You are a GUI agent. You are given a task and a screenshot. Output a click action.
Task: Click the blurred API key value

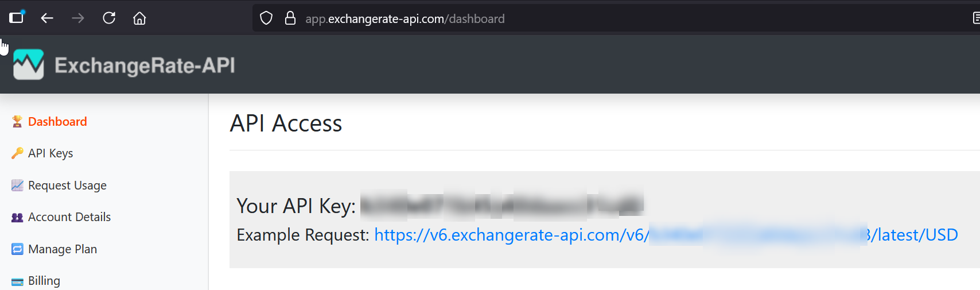tap(502, 205)
